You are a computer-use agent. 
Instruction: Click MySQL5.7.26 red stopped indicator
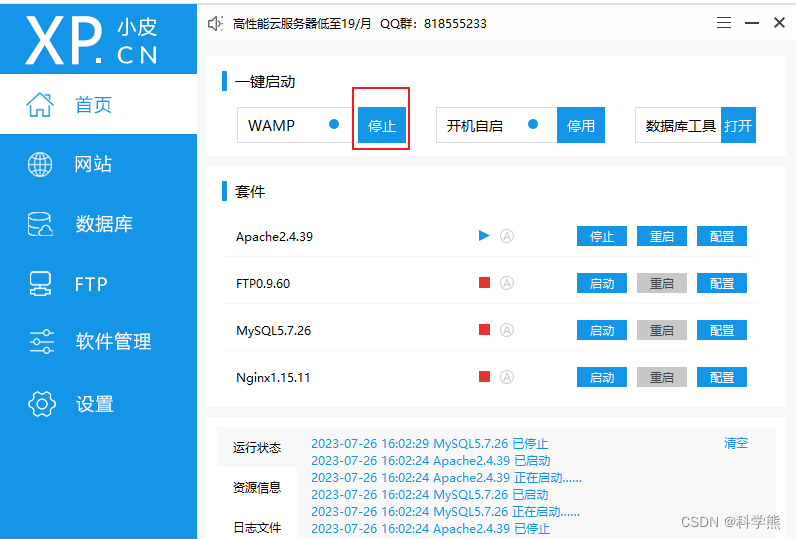484,330
